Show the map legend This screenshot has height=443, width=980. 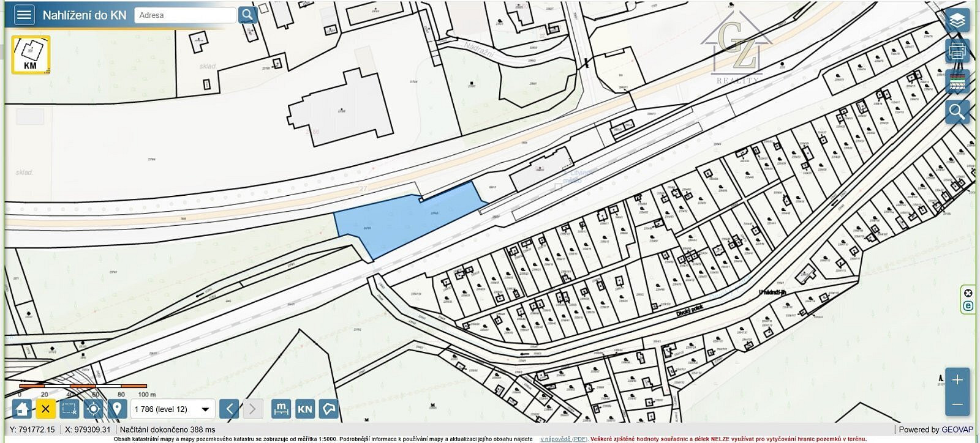[957, 81]
